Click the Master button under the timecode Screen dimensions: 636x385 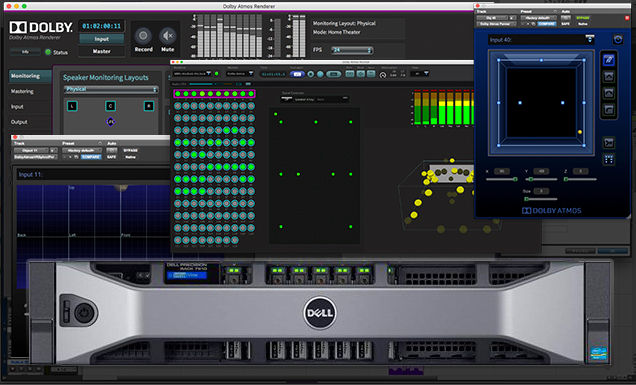click(101, 51)
